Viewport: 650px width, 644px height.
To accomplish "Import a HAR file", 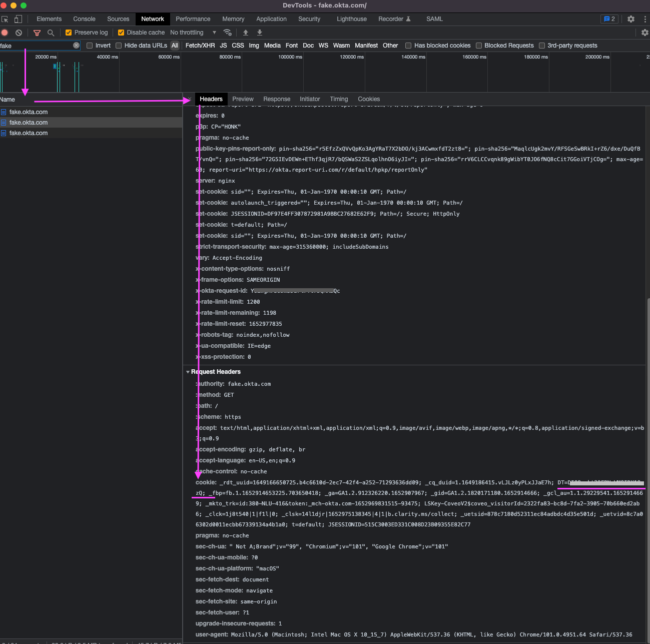I will 245,32.
